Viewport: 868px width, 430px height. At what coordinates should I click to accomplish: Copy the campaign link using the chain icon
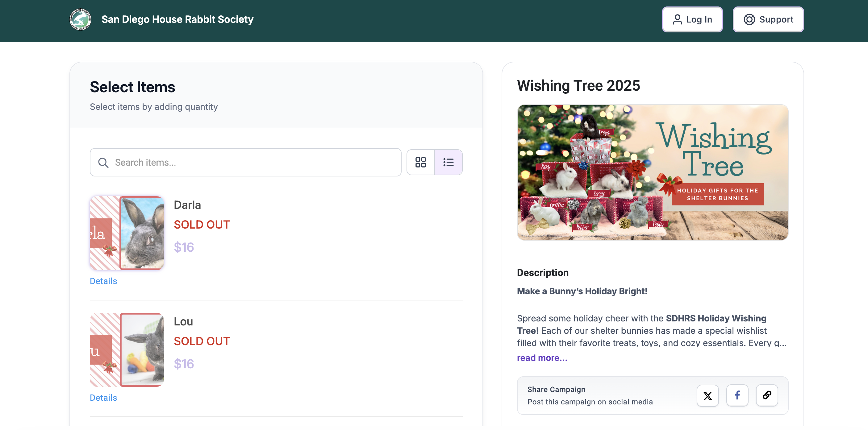point(767,396)
